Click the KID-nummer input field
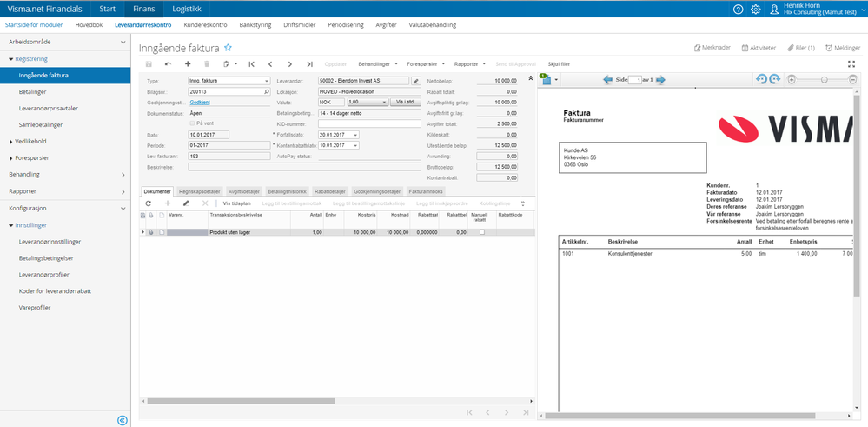The image size is (868, 427). coord(369,123)
